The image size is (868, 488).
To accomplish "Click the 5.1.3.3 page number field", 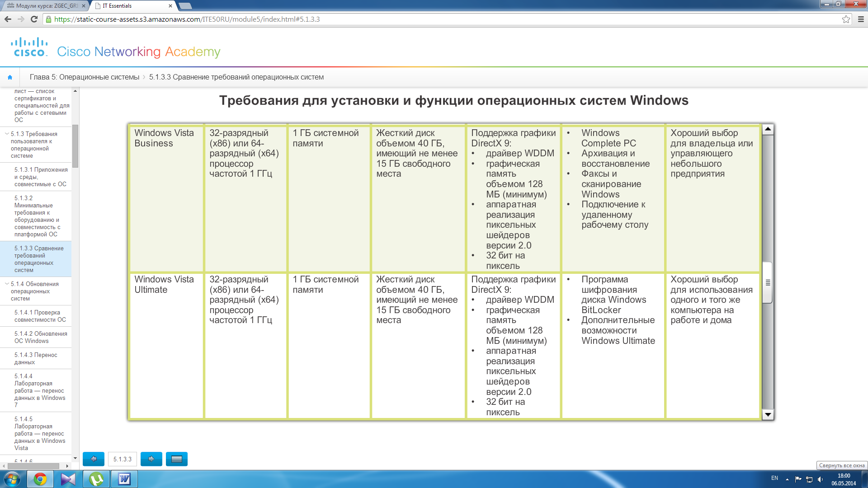I will coord(123,459).
